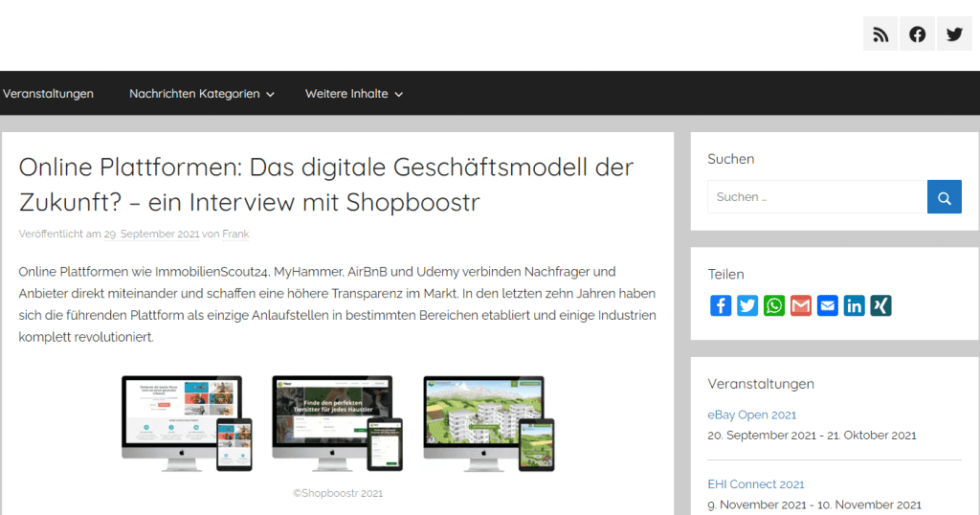Open the RSS feed icon in header
980x515 pixels.
pyautogui.click(x=880, y=34)
